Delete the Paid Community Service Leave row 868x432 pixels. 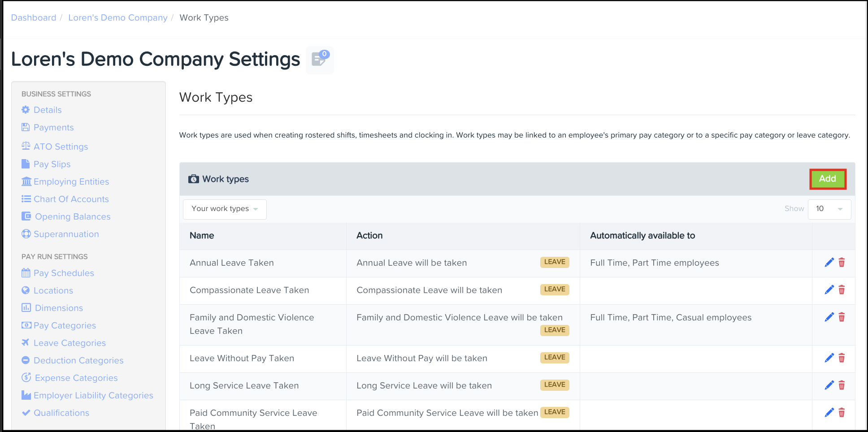point(842,413)
